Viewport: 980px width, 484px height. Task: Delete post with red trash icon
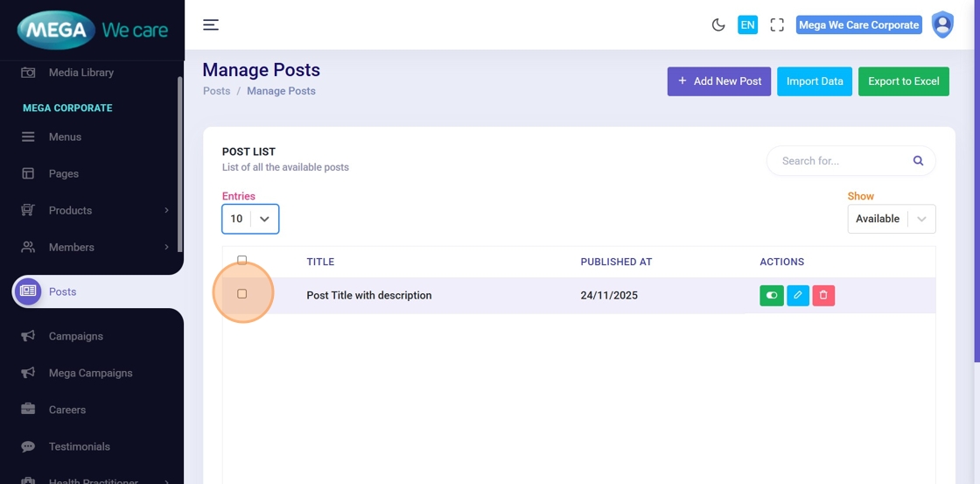(823, 296)
